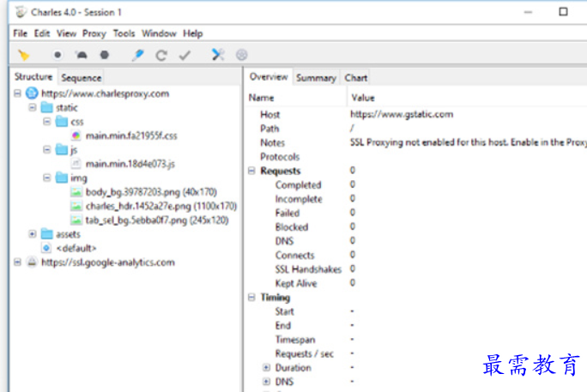Click the assets folder icon
The image size is (587, 392).
click(x=47, y=234)
